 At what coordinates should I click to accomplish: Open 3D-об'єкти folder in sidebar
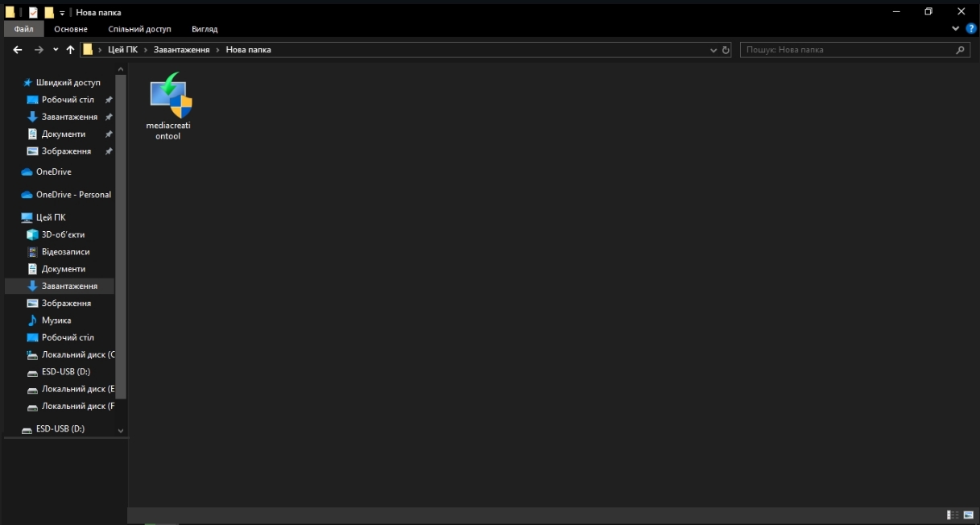(56, 235)
